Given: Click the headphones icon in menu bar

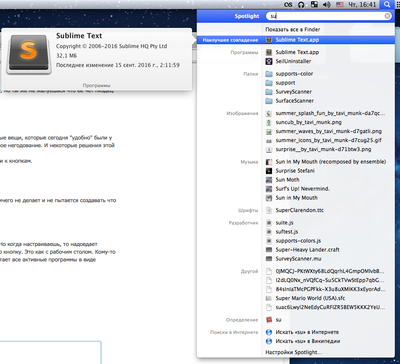Looking at the screenshot, I should tap(301, 5).
